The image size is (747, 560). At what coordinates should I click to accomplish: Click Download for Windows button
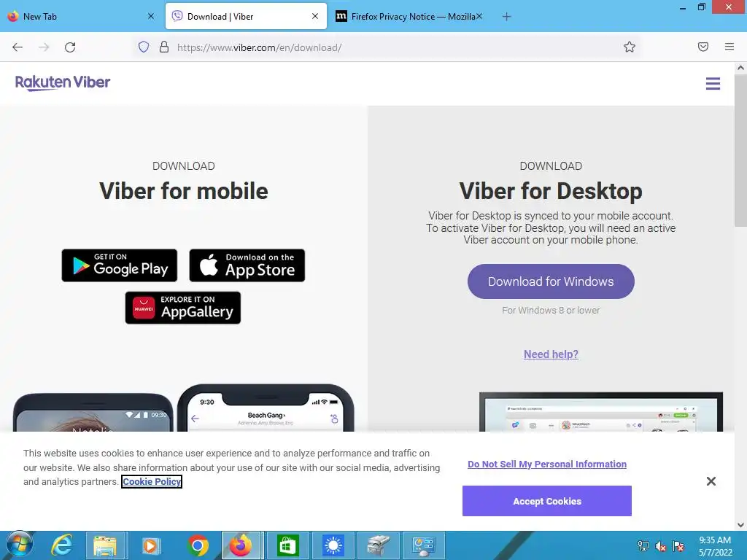tap(551, 281)
